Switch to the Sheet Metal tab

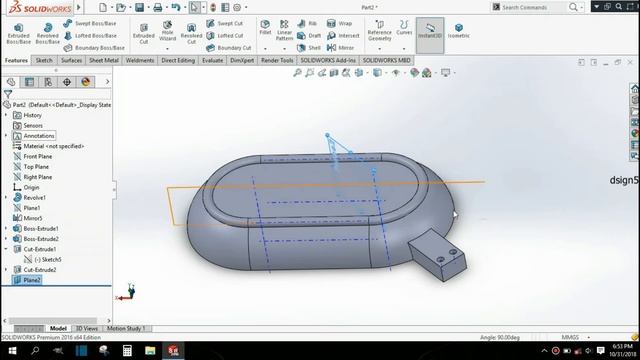click(x=104, y=60)
